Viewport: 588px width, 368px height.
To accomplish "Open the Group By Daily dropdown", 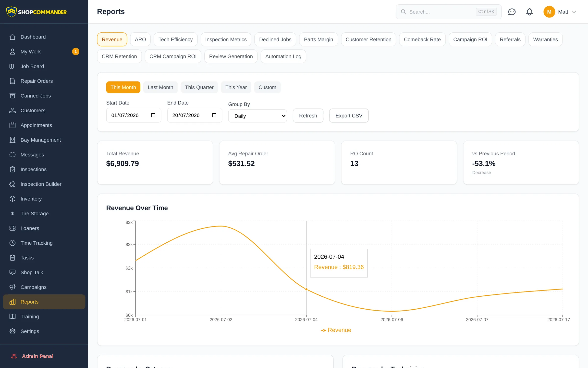I will 257,116.
